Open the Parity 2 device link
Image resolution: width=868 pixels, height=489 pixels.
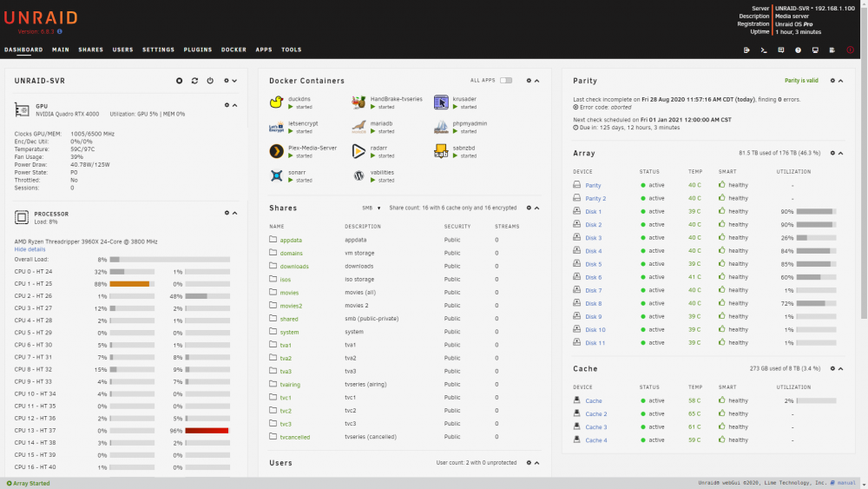pos(595,198)
